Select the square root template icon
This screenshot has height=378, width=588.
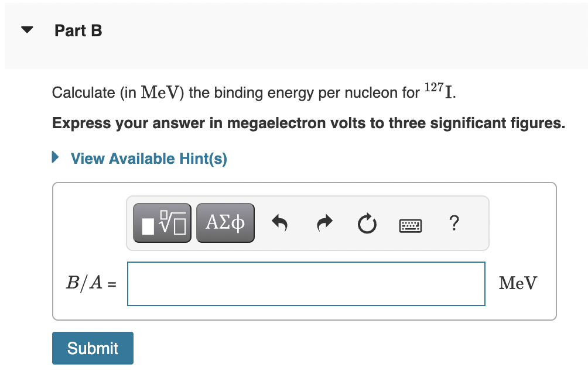point(162,222)
